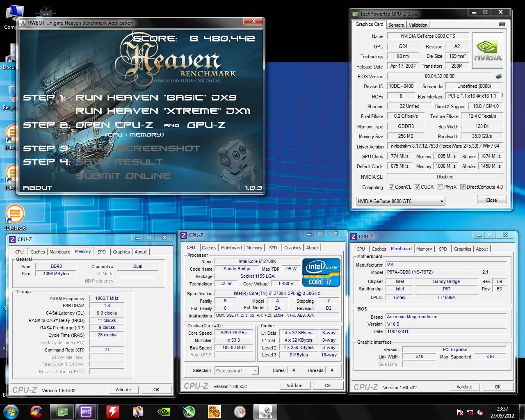
Task: Open Caches tab in the middle CPU-Z window
Action: 209,248
